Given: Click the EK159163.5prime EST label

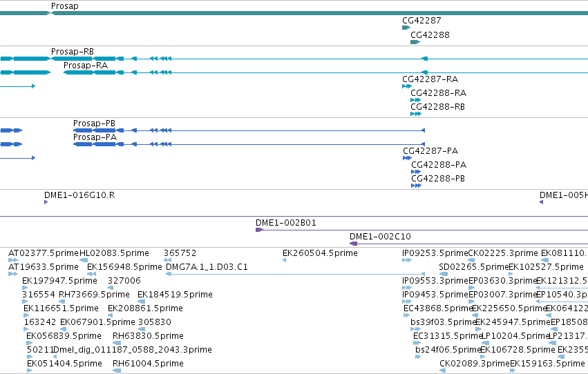Looking at the screenshot, I should [x=547, y=364].
